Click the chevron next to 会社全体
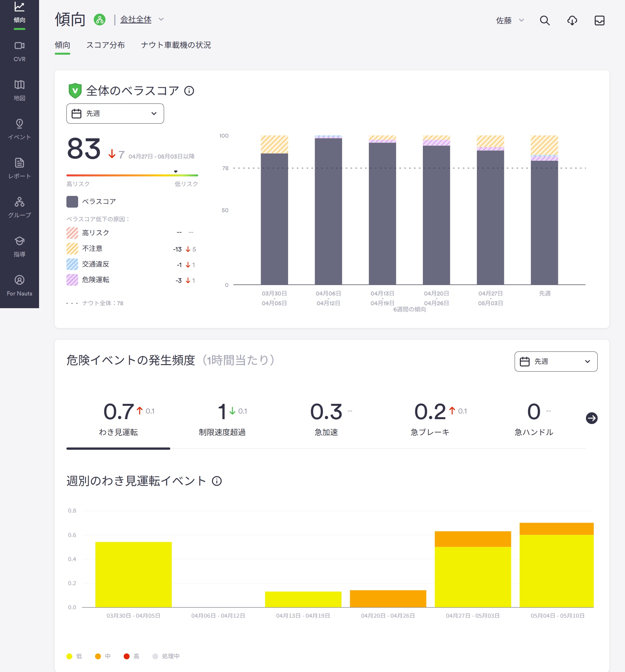The width and height of the screenshot is (625, 672). [x=161, y=20]
